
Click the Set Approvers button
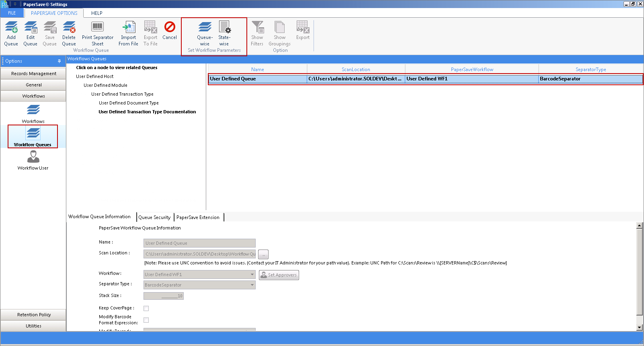tap(279, 275)
